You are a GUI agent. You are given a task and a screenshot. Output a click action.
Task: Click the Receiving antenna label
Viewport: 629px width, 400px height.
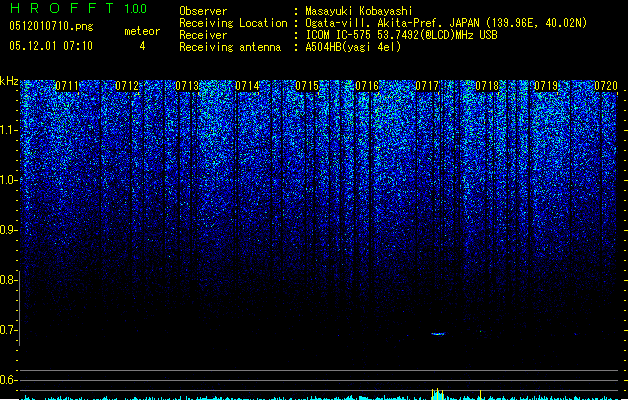[x=230, y=47]
